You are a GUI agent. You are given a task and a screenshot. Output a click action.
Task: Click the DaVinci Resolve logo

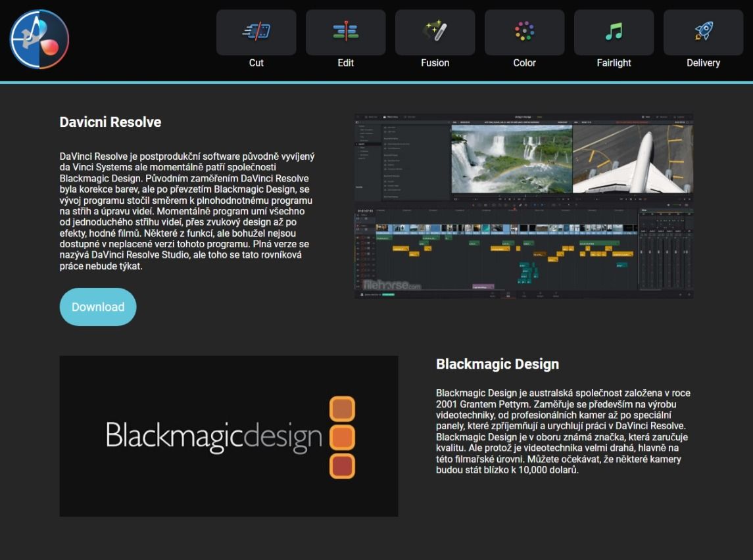click(x=39, y=39)
